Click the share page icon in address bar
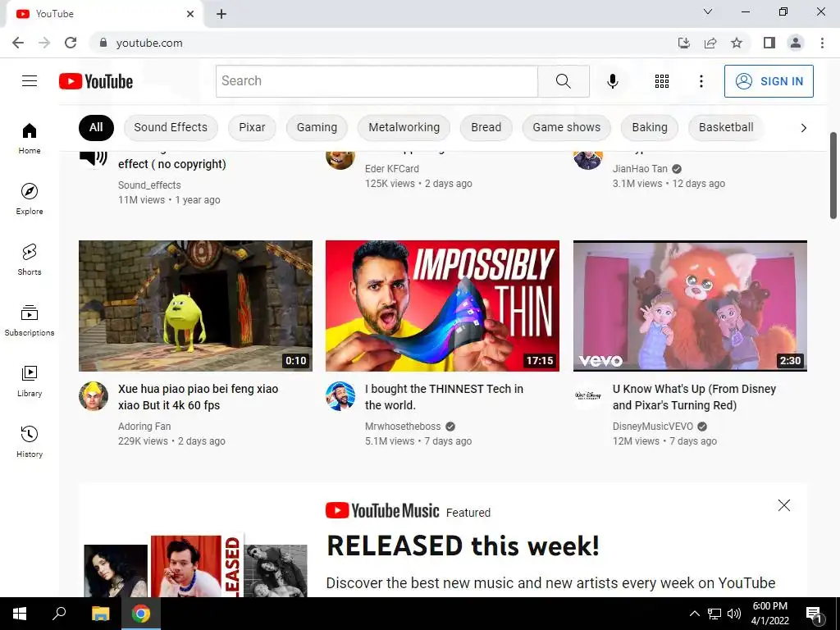Screen dimensions: 840x630 (x=710, y=43)
